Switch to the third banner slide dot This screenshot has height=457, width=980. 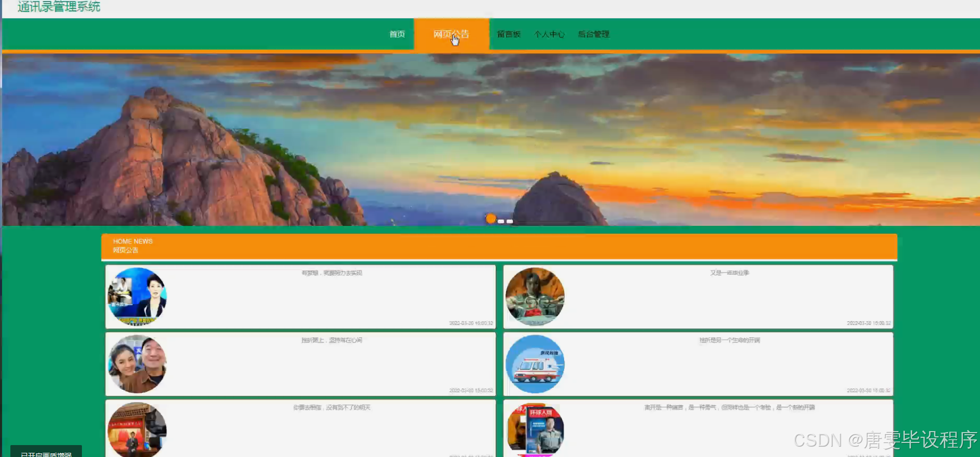(510, 221)
